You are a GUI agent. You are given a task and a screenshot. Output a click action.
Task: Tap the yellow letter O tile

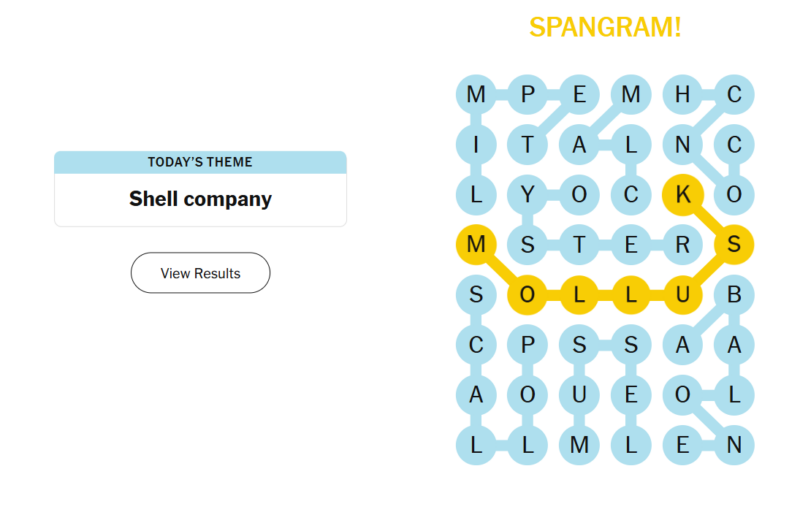527,295
